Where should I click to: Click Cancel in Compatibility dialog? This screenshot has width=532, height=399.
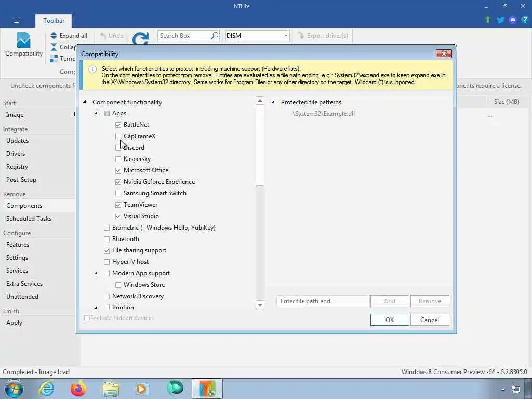[430, 320]
